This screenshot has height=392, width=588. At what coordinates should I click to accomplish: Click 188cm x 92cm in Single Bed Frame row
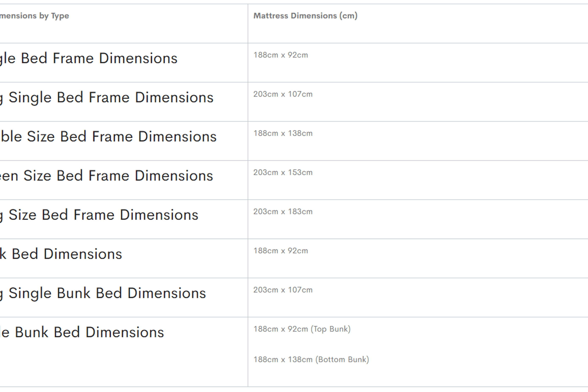[x=280, y=55]
